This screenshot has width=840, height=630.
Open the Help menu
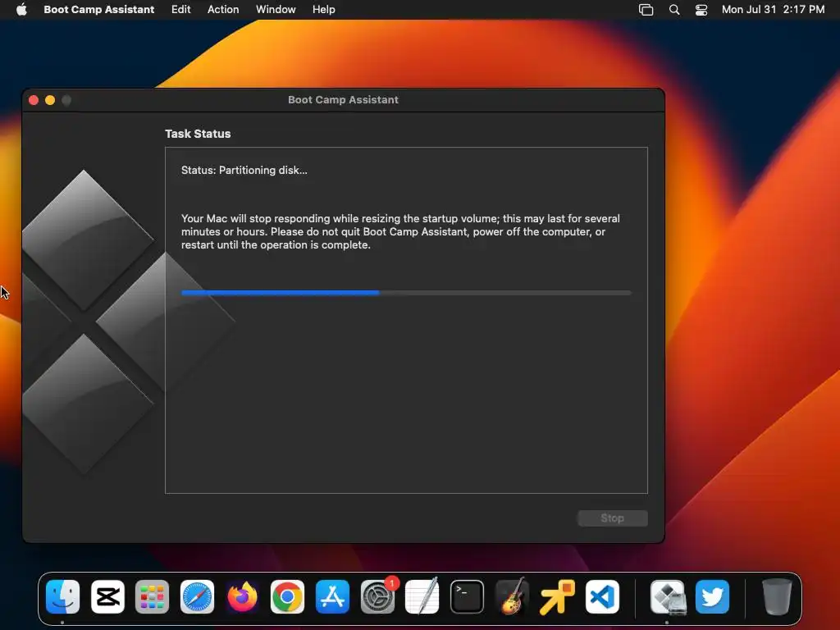(x=323, y=9)
